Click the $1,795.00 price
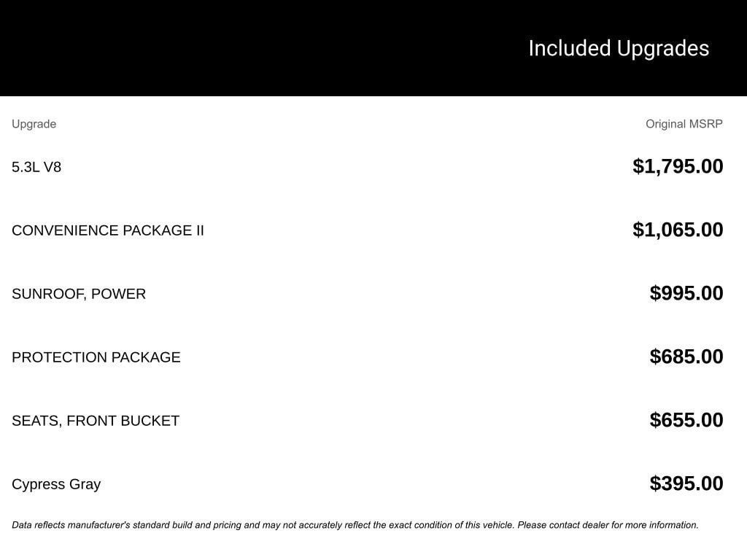This screenshot has width=747, height=560. pyautogui.click(x=678, y=166)
